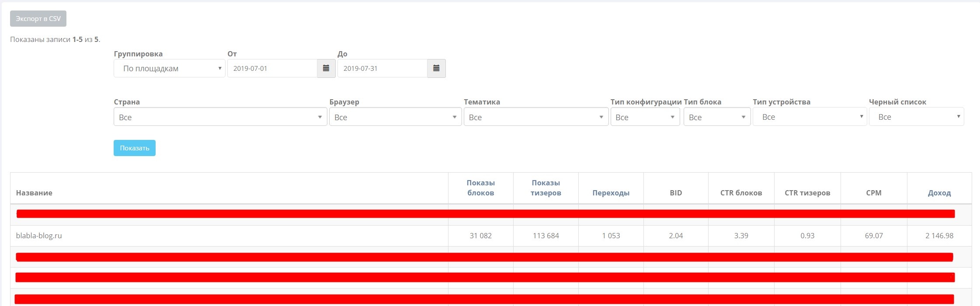
Task: Click the BID value '2.04'
Action: coord(676,236)
